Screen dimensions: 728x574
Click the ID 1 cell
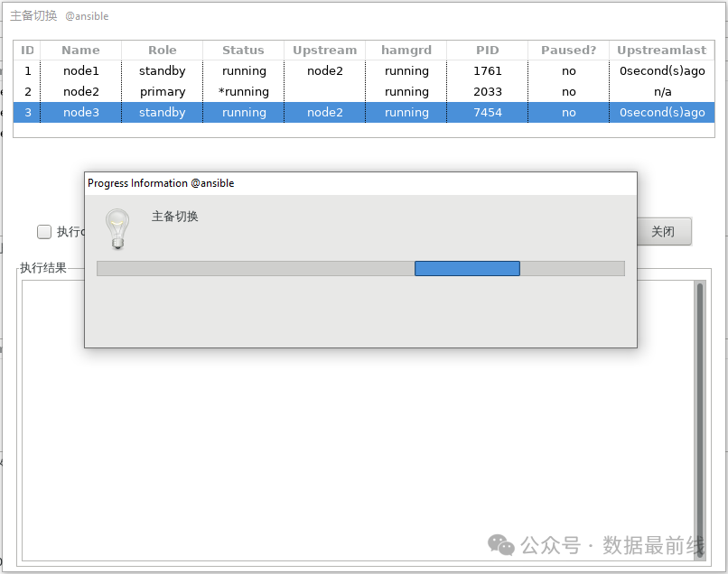[27, 70]
